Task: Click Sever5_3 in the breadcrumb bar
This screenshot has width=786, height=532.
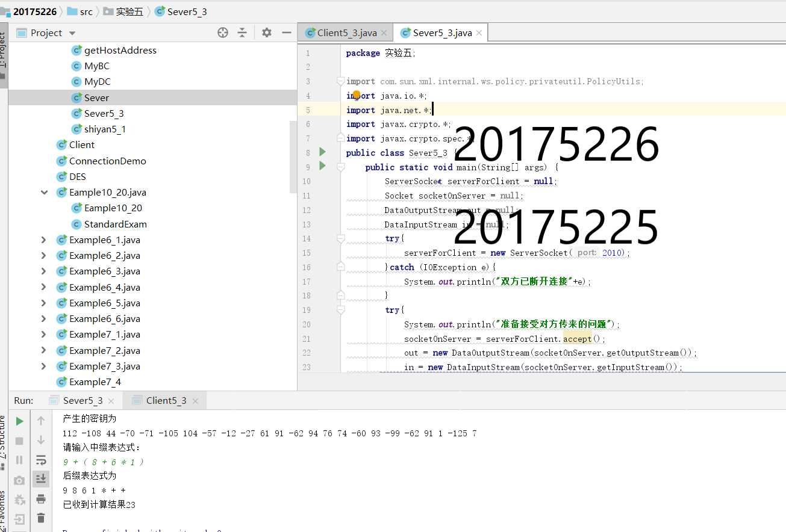Action: coord(181,11)
